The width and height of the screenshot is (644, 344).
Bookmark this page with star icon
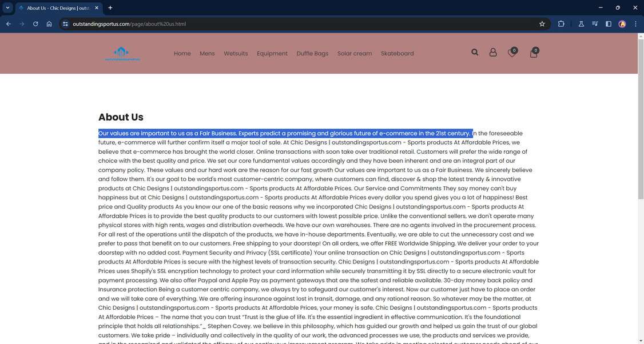coord(542,24)
